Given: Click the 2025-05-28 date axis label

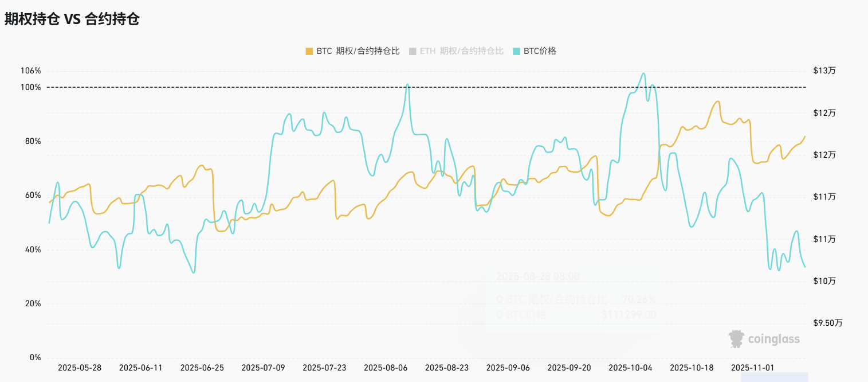Looking at the screenshot, I should (x=80, y=368).
